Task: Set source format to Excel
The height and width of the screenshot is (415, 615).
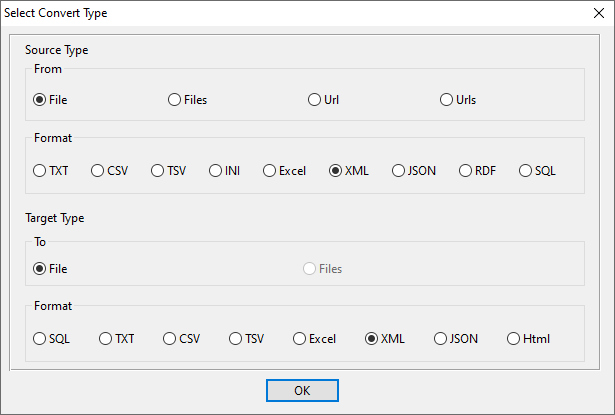Action: tap(270, 171)
